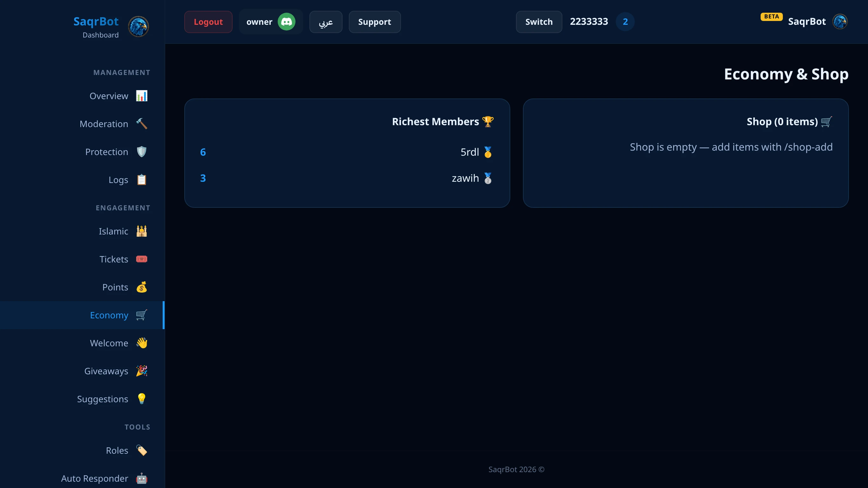Click the Auto Responder robot icon
Image resolution: width=868 pixels, height=488 pixels.
pos(141,478)
